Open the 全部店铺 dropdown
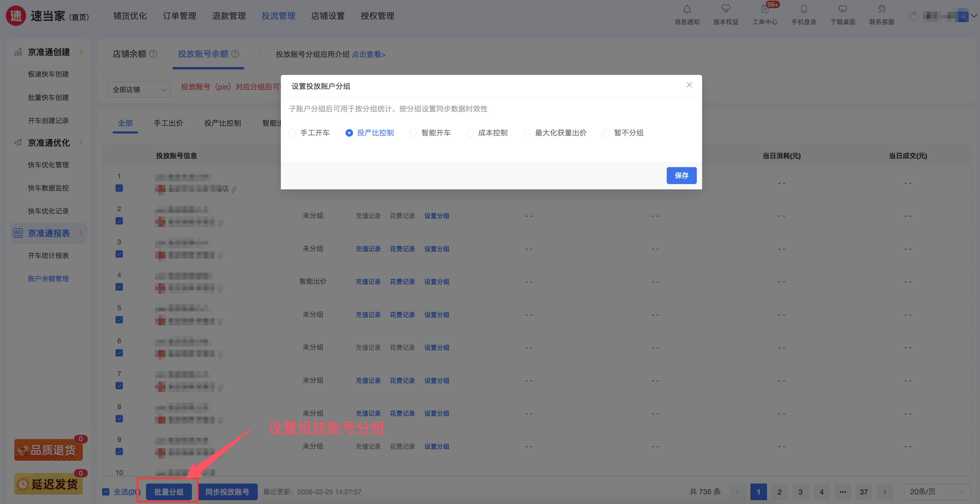 point(139,90)
